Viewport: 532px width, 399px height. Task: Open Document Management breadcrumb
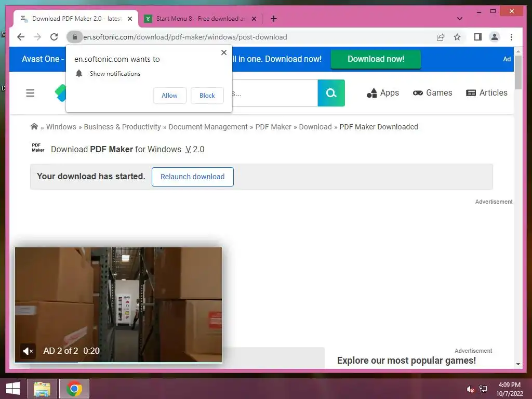208,127
